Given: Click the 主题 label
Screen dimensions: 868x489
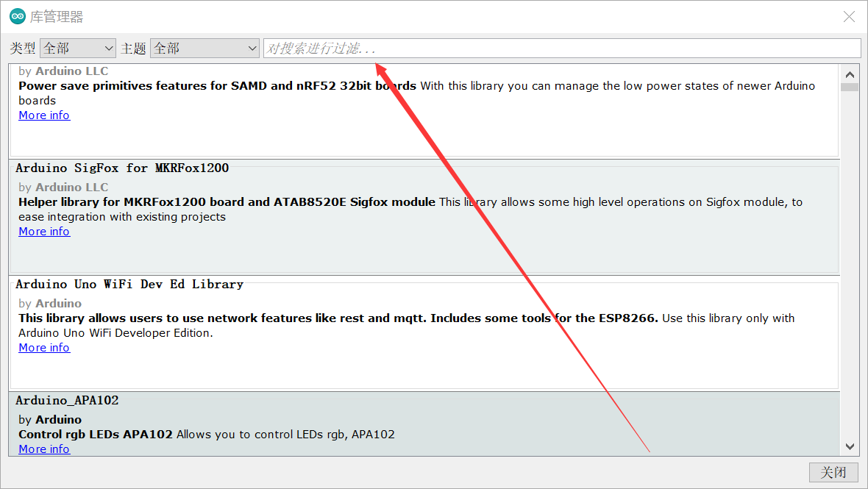Looking at the screenshot, I should 133,49.
